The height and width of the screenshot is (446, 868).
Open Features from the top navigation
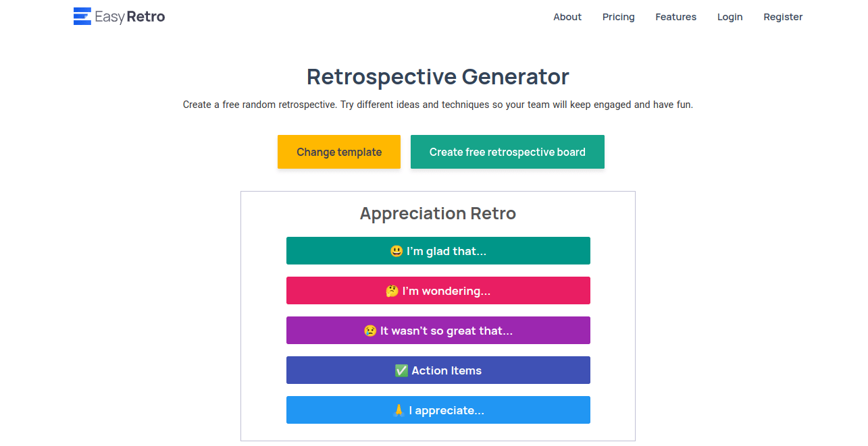pyautogui.click(x=675, y=17)
